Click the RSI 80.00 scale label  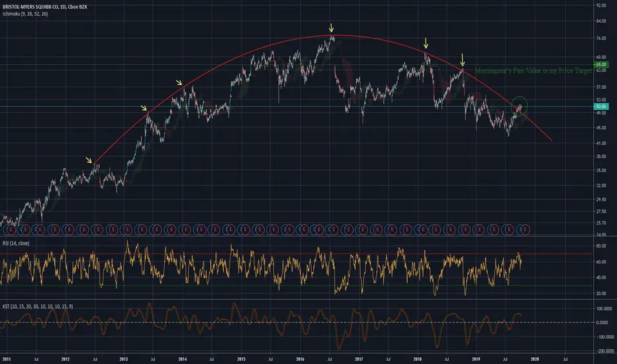601,246
